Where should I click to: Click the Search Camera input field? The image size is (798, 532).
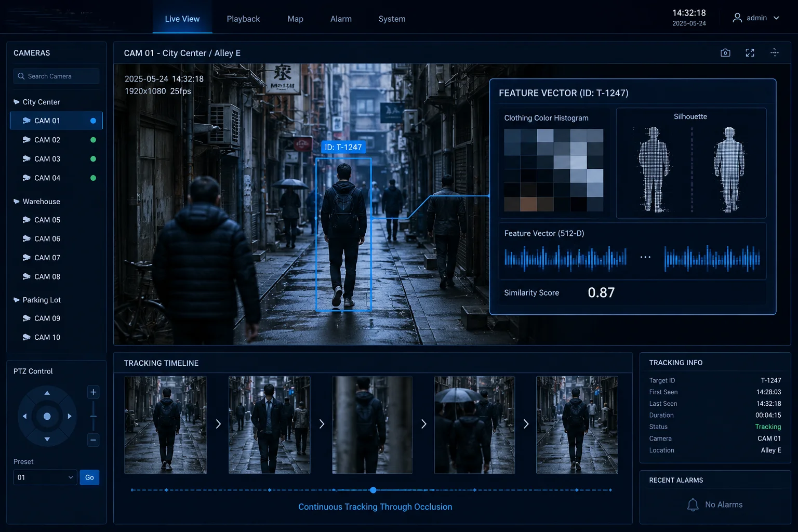56,76
